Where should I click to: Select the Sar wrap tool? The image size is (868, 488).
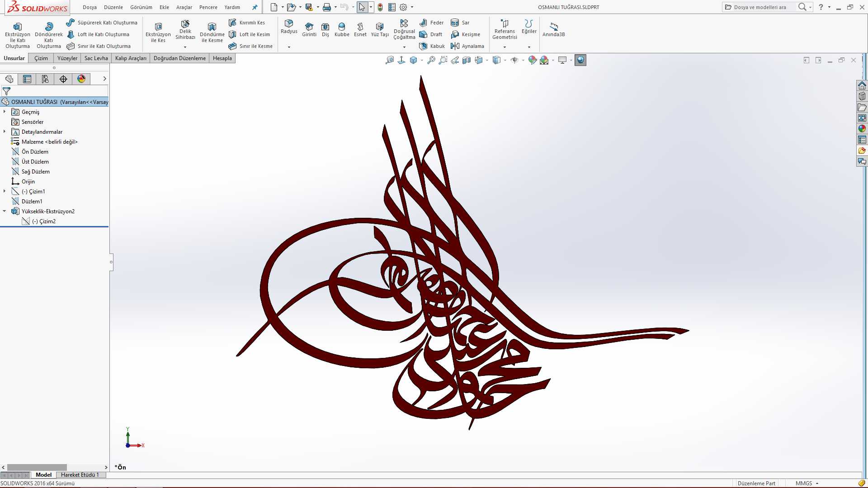click(460, 23)
